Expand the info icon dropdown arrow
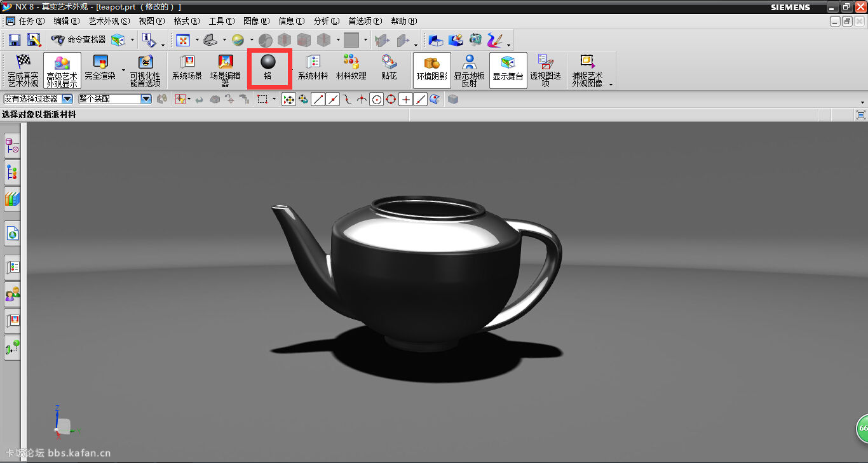Image resolution: width=868 pixels, height=463 pixels. [x=163, y=44]
